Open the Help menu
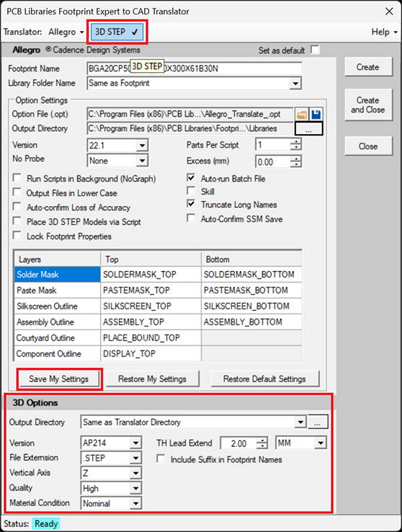The width and height of the screenshot is (402, 532). click(x=385, y=32)
